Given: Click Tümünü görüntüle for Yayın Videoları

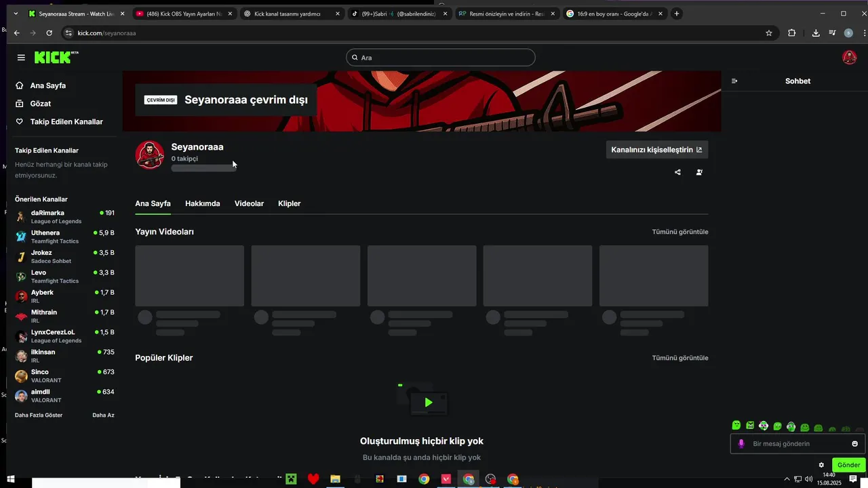Looking at the screenshot, I should pos(680,232).
